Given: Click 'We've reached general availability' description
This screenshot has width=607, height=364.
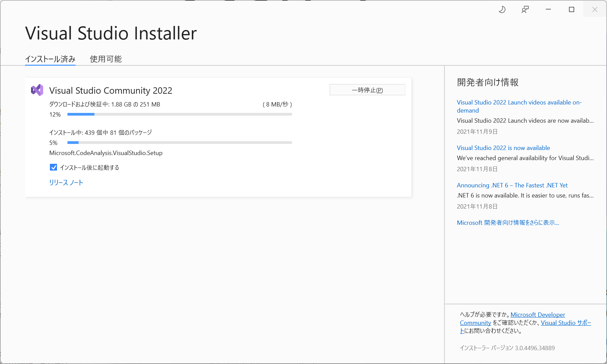Looking at the screenshot, I should (525, 158).
